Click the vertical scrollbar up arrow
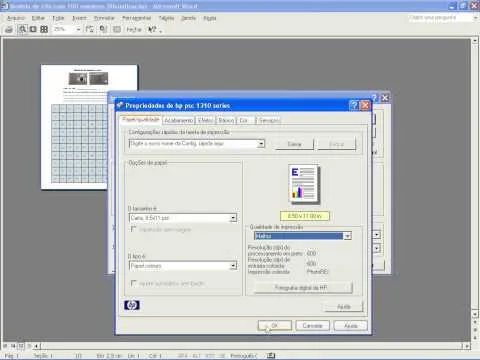 click(475, 41)
